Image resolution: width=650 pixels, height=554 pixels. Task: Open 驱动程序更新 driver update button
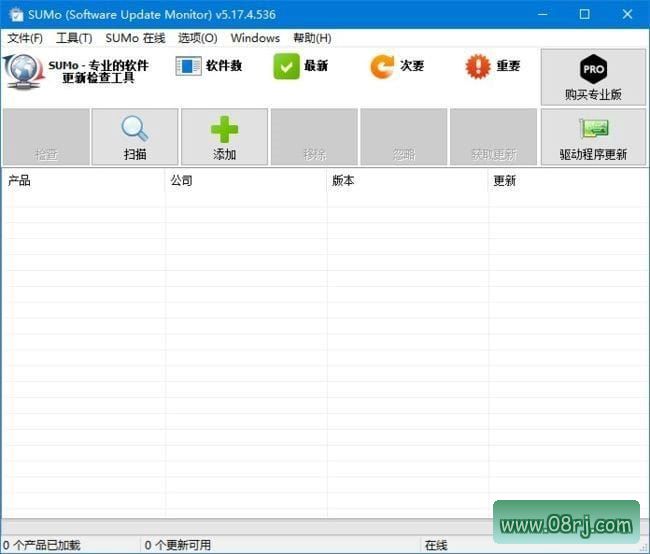[593, 137]
